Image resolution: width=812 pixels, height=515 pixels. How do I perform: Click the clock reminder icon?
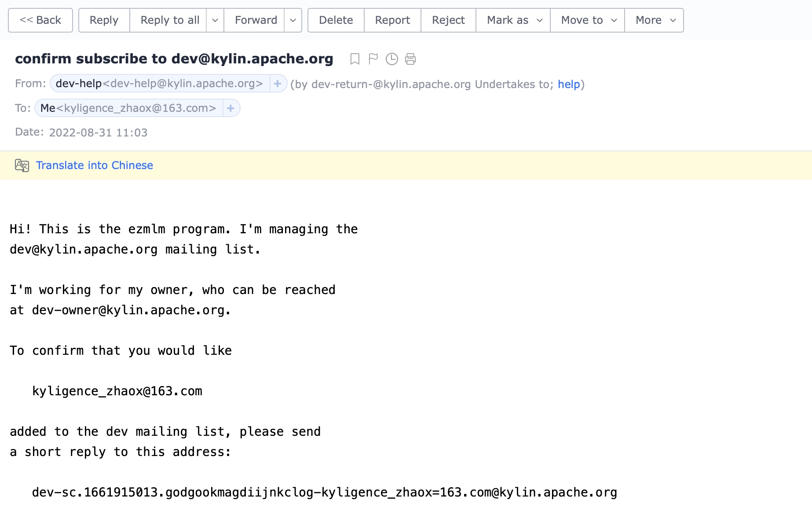(391, 59)
